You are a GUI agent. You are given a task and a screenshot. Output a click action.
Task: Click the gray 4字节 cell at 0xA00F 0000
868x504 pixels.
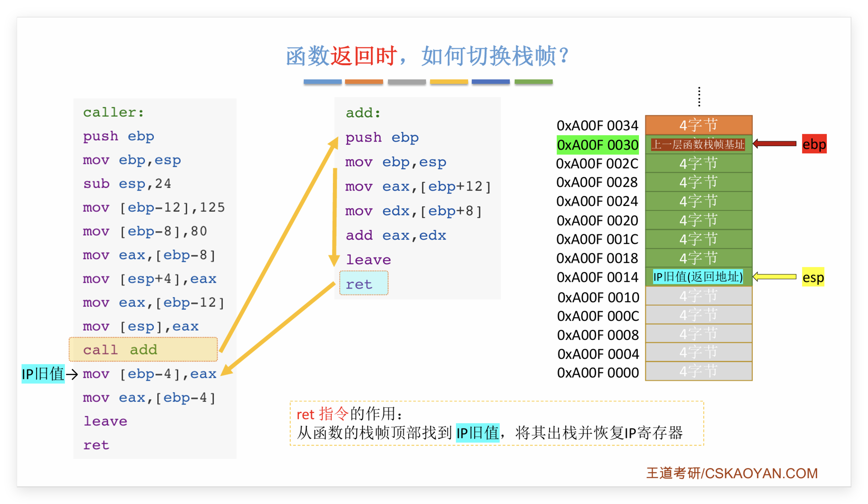tap(699, 371)
